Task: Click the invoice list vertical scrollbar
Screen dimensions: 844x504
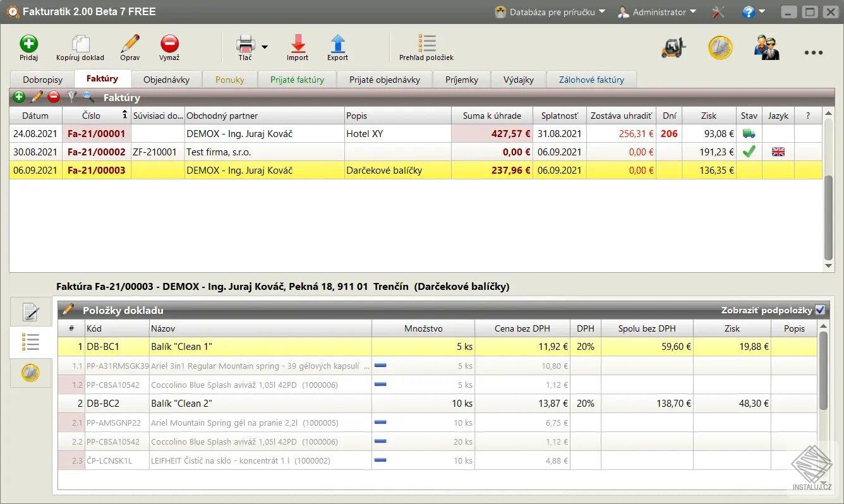Action: pos(828,218)
